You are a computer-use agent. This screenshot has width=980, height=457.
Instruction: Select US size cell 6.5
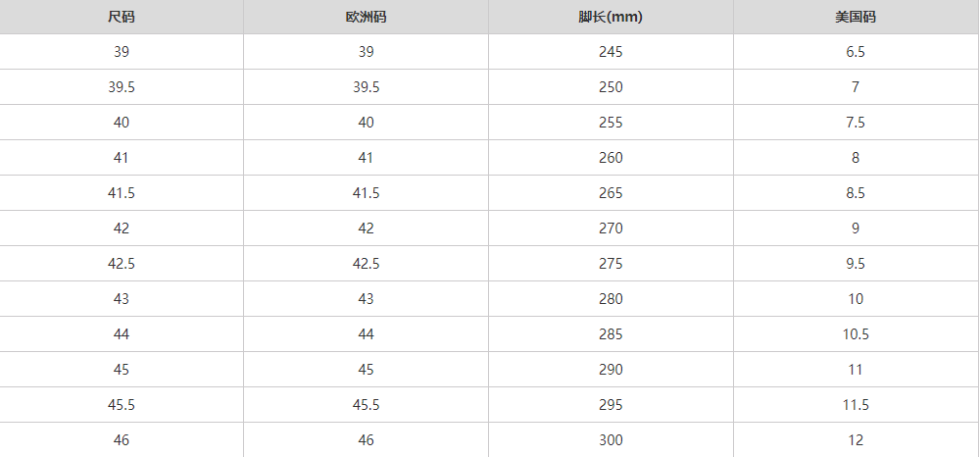coord(856,52)
